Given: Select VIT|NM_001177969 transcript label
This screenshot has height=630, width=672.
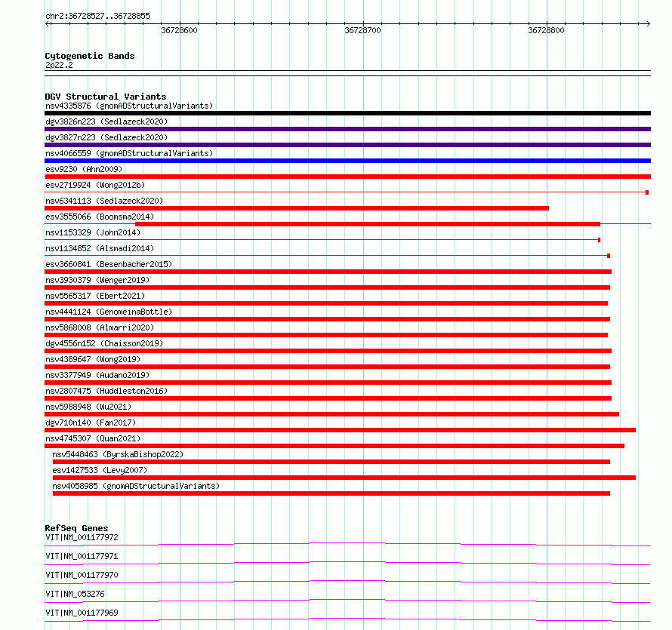Looking at the screenshot, I should 82,613.
